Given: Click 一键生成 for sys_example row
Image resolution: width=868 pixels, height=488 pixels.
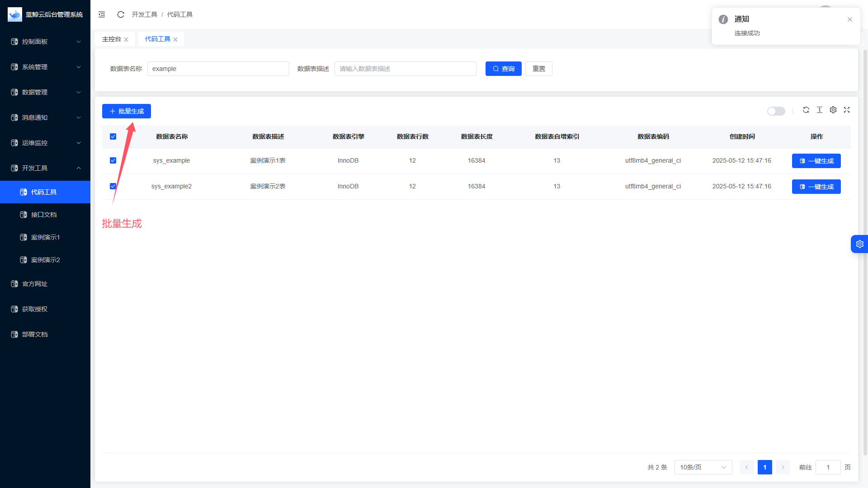Looking at the screenshot, I should coord(816,161).
